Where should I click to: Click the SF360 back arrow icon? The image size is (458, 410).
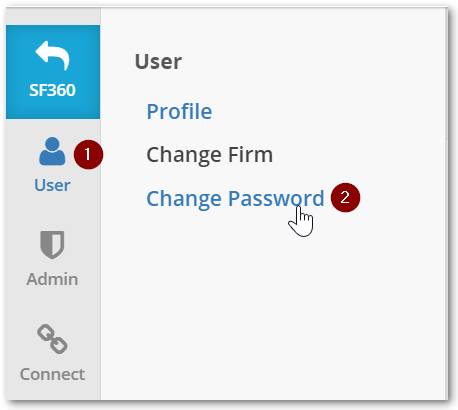click(52, 55)
